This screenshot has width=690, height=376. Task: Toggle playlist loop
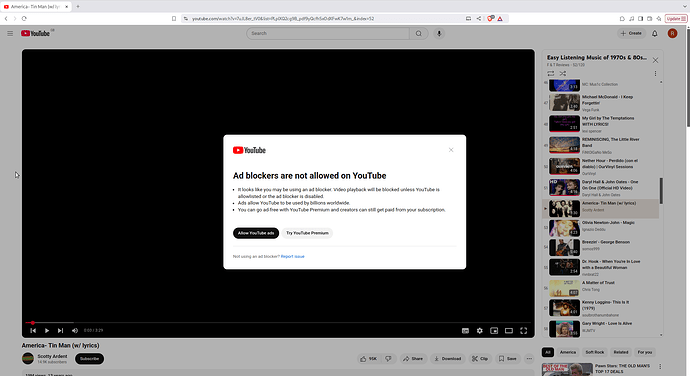(x=551, y=74)
